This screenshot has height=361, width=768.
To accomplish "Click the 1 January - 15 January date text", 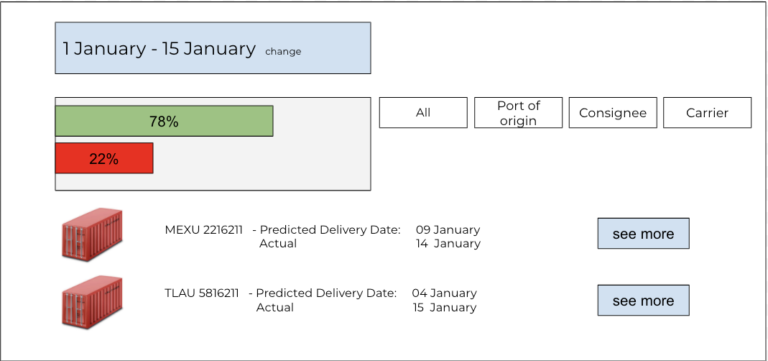I will click(x=159, y=48).
